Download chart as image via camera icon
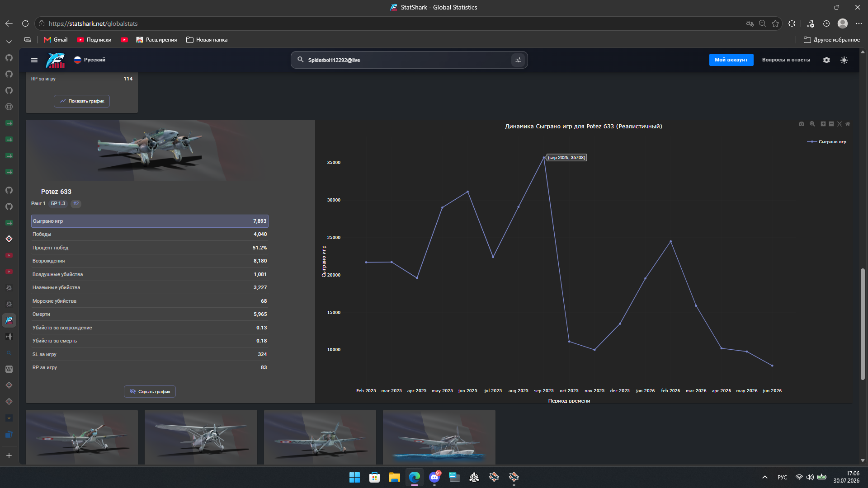 pyautogui.click(x=802, y=124)
